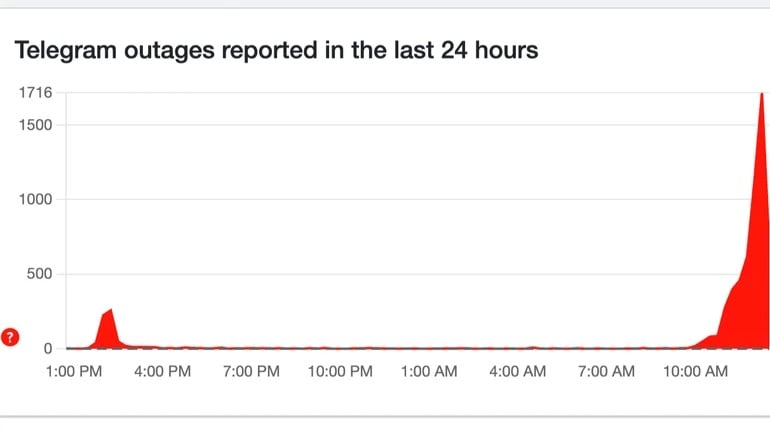The height and width of the screenshot is (431, 770).
Task: Click the tallest red outage spike peak
Action: click(762, 96)
